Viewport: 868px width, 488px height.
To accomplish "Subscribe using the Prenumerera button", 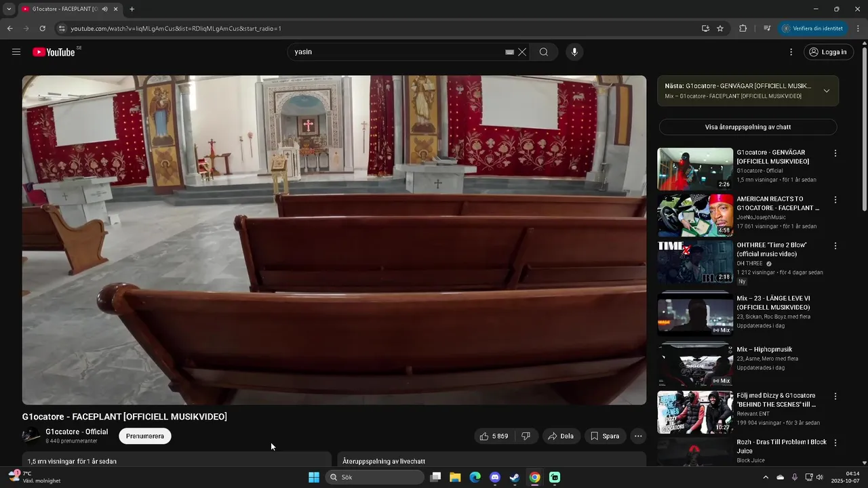I will (x=145, y=436).
